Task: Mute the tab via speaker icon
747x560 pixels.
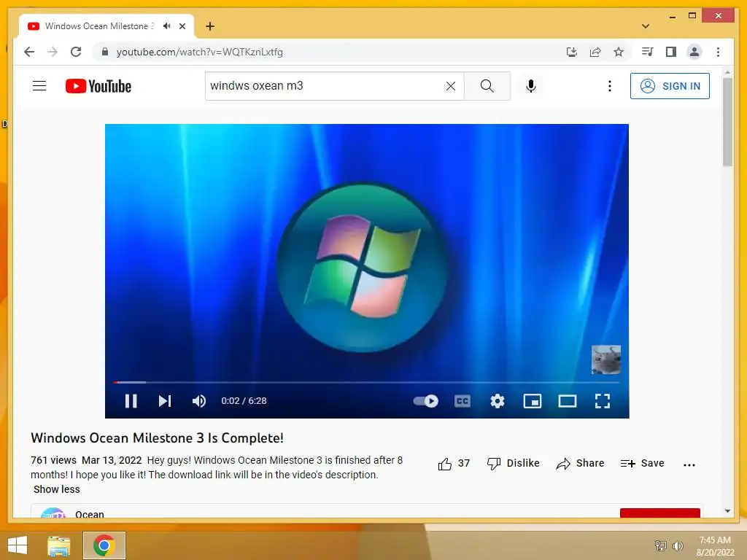Action: click(167, 26)
